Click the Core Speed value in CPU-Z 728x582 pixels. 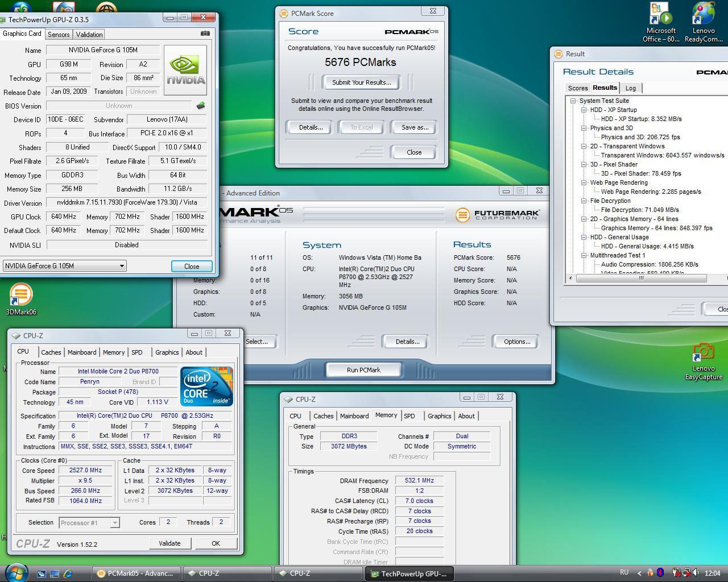point(86,471)
